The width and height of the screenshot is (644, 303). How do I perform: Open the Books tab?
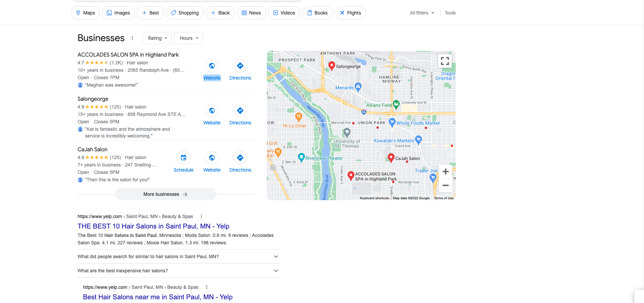pos(317,13)
